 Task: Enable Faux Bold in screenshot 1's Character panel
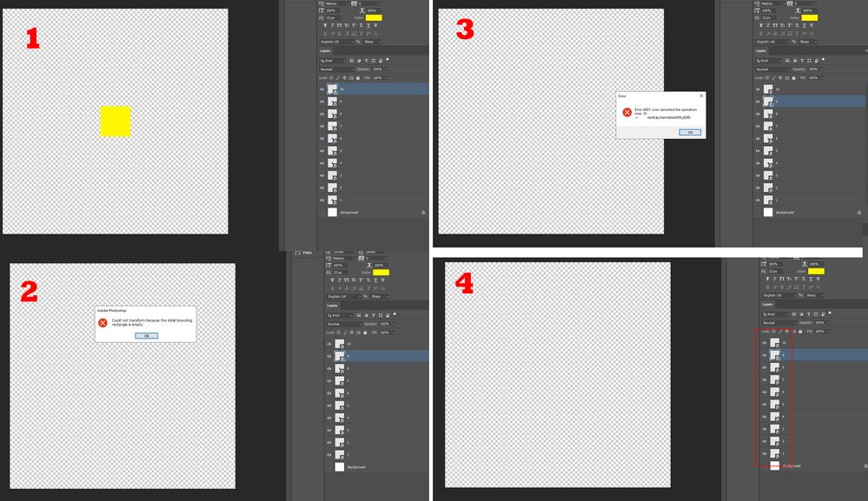325,25
